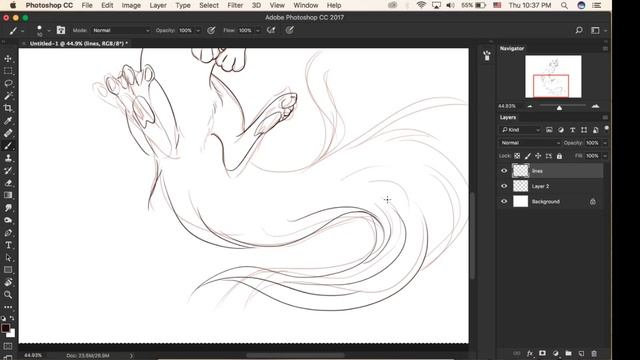Select the Brush tool in toolbox
This screenshot has height=360, width=640.
pyautogui.click(x=8, y=146)
